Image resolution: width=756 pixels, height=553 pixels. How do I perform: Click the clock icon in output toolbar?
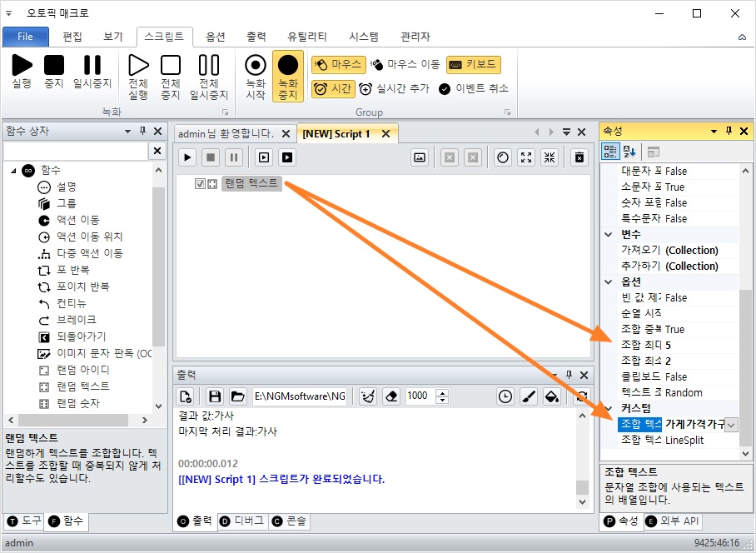click(x=505, y=396)
